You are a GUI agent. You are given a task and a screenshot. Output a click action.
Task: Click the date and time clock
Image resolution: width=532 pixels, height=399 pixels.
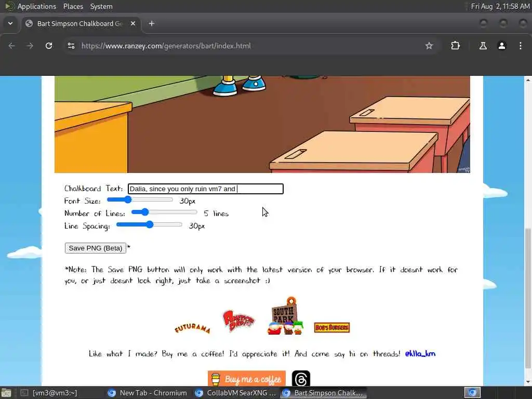(500, 6)
